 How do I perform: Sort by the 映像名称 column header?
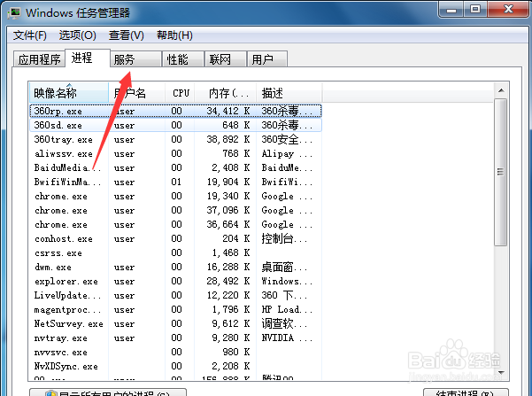coord(69,92)
